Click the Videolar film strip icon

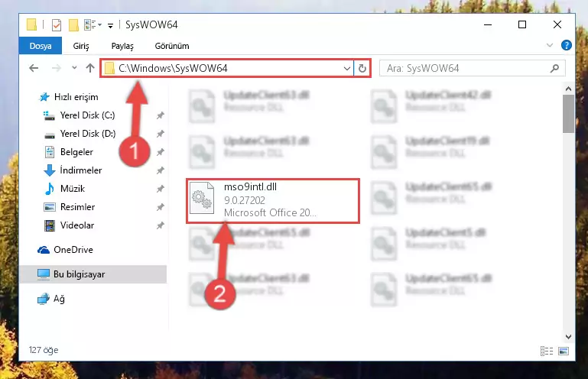click(x=50, y=225)
